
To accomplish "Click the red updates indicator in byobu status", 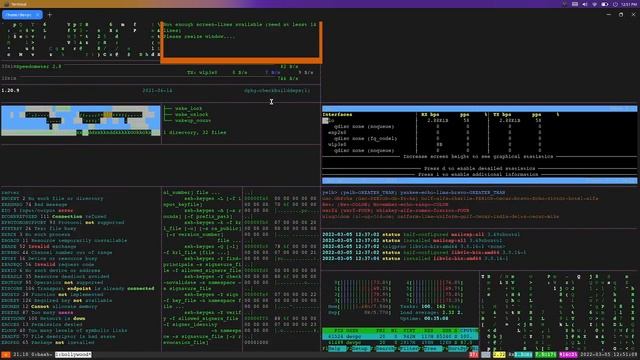I will click(473, 355).
